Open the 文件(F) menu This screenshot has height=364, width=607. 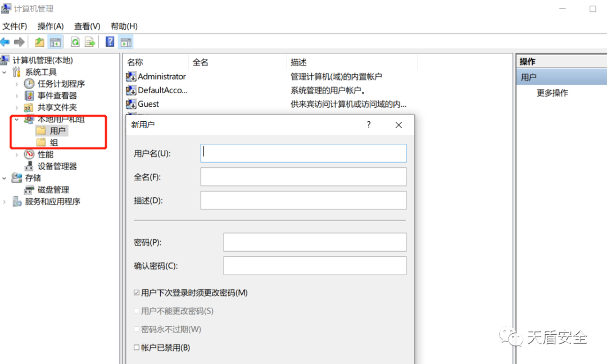pos(15,26)
